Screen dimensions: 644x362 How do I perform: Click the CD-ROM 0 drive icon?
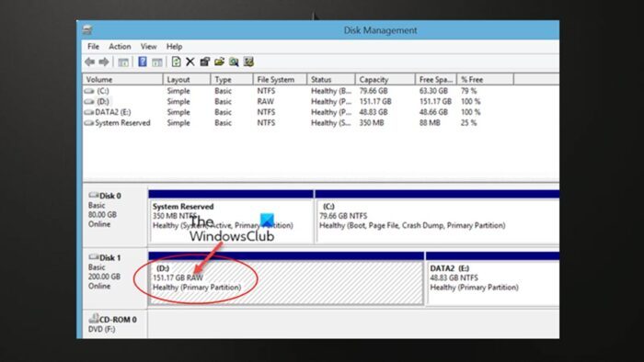(94, 319)
